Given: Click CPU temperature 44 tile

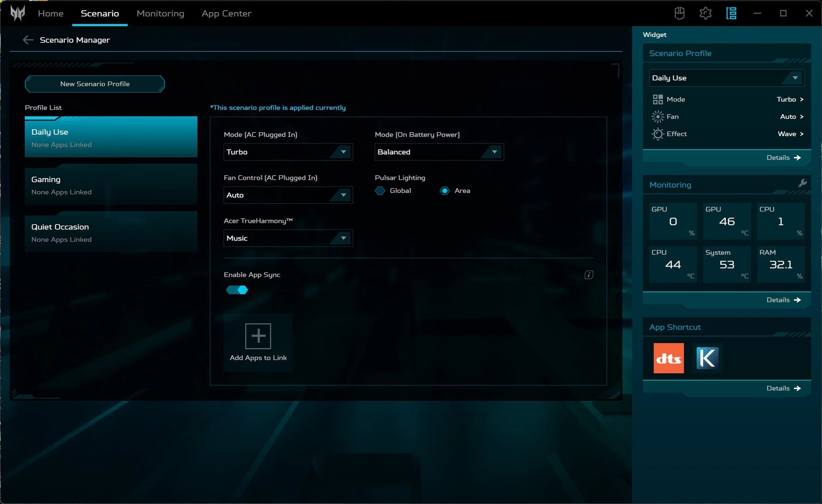Looking at the screenshot, I should [x=673, y=264].
